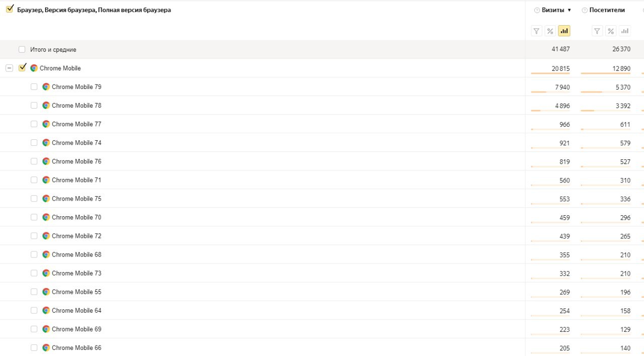
Task: Click Chrome icon beside Chrome Mobile 68
Action: (x=46, y=254)
